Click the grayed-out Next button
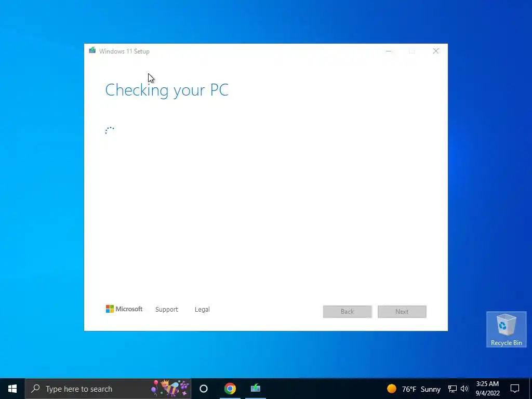532x399 pixels. pos(402,312)
